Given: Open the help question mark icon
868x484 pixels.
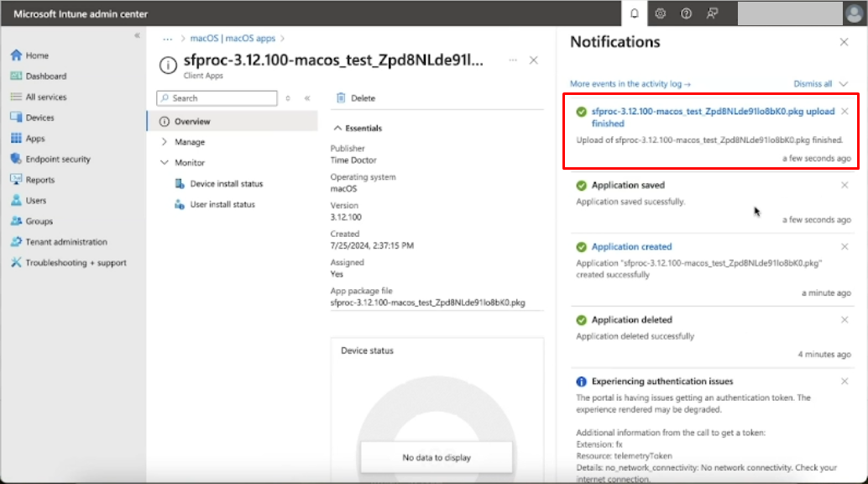Looking at the screenshot, I should click(x=686, y=13).
